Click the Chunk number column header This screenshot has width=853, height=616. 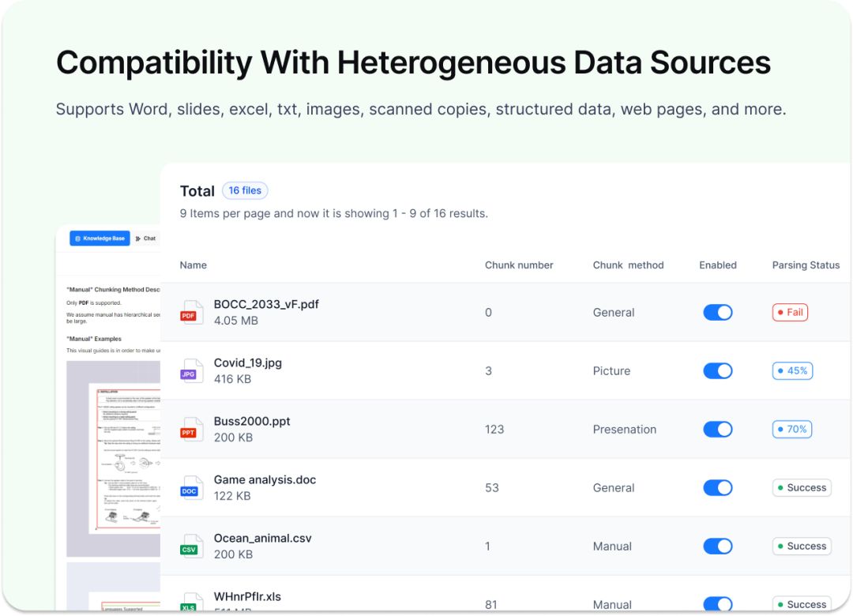(519, 265)
